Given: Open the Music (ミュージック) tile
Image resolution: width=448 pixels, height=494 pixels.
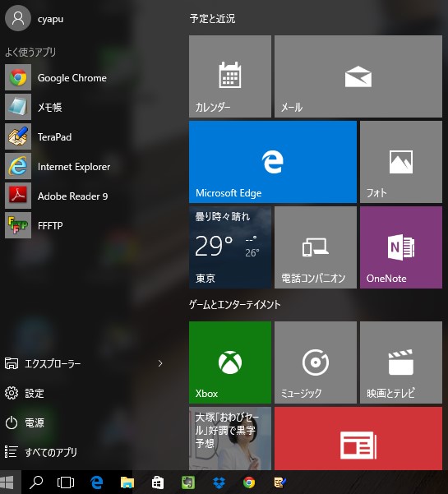Looking at the screenshot, I should (x=316, y=362).
